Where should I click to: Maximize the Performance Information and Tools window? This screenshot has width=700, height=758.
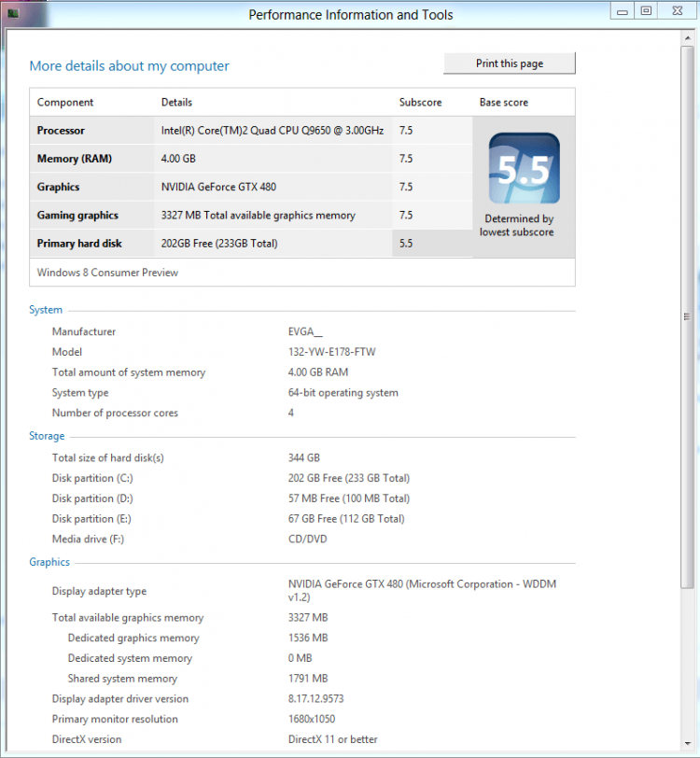[647, 11]
